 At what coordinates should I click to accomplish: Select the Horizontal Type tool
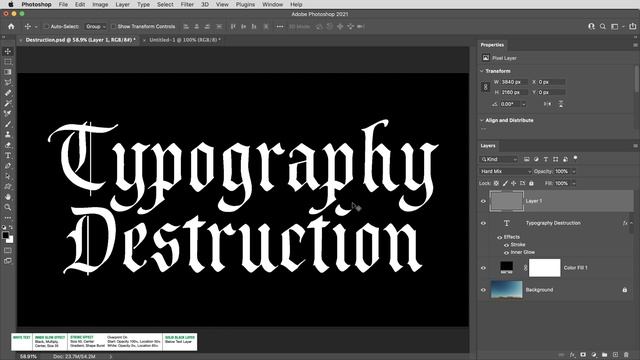pyautogui.click(x=8, y=156)
